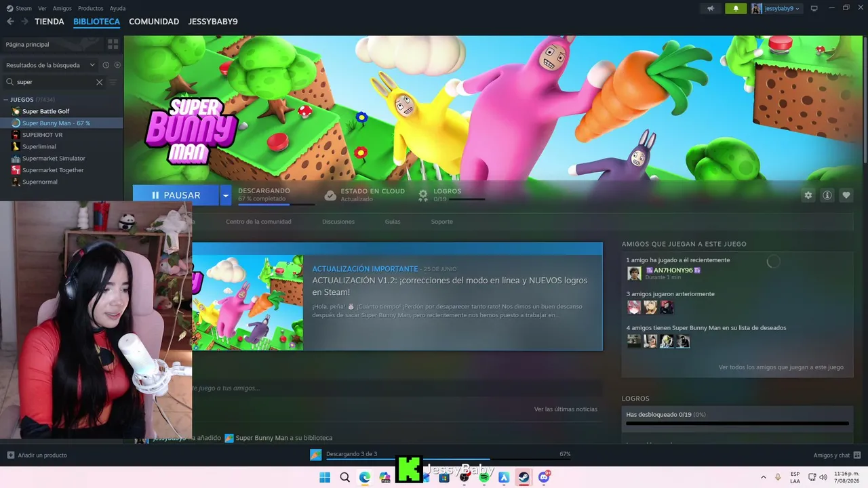Open LOGROS achievements summary

click(x=451, y=195)
